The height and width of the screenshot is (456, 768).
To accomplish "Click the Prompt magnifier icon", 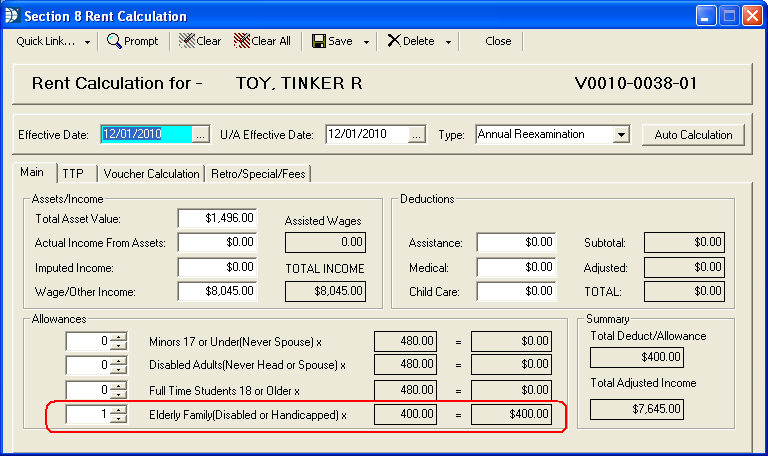I will coord(114,41).
